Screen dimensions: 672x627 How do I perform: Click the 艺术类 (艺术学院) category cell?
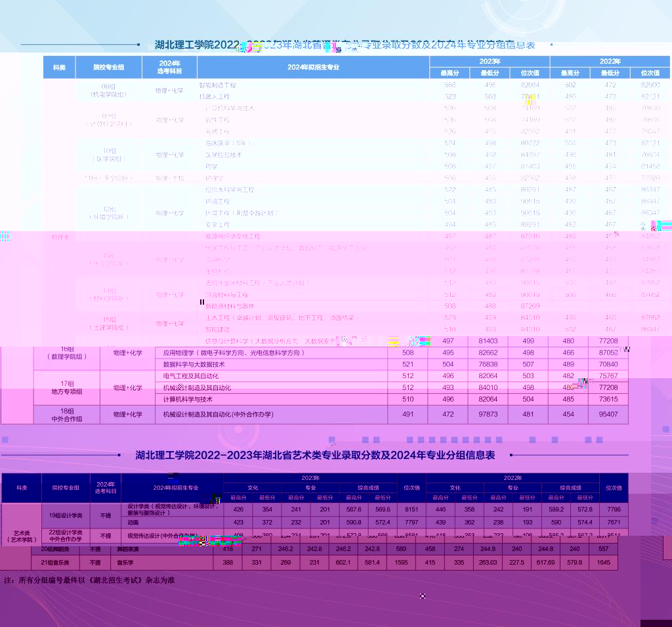[x=22, y=536]
